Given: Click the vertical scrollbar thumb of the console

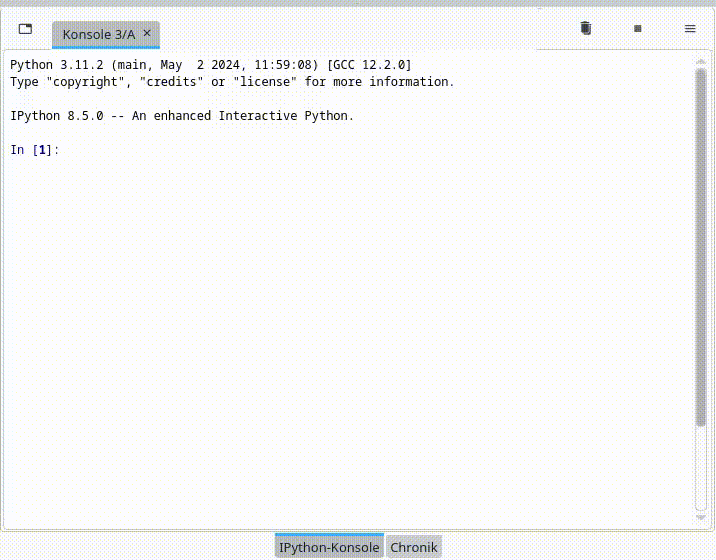Looking at the screenshot, I should (x=700, y=248).
